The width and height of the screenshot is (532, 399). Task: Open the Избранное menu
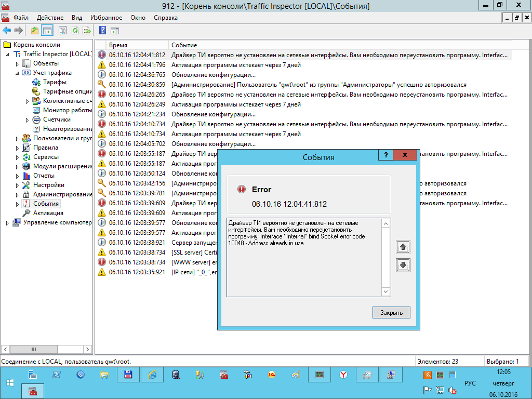coord(106,18)
